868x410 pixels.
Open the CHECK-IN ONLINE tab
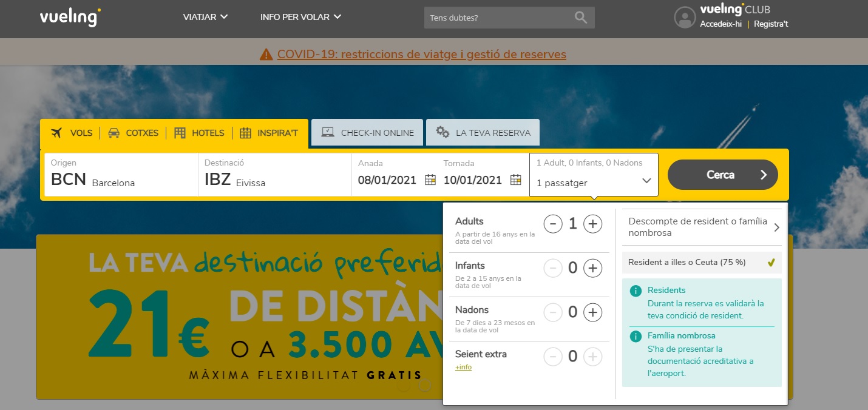pos(367,133)
